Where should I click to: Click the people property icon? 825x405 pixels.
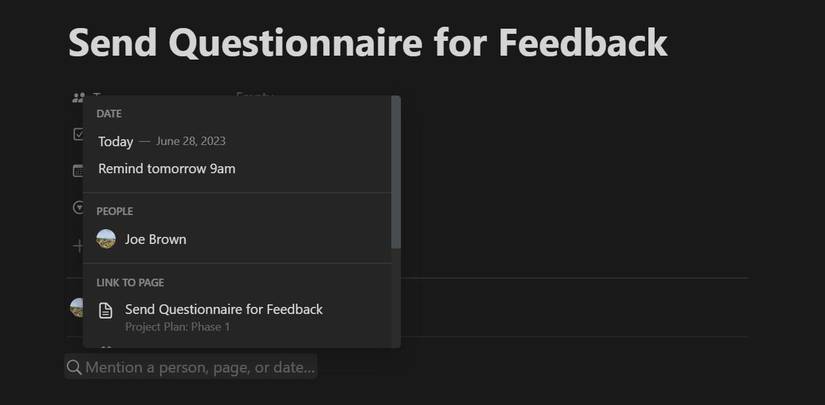78,98
